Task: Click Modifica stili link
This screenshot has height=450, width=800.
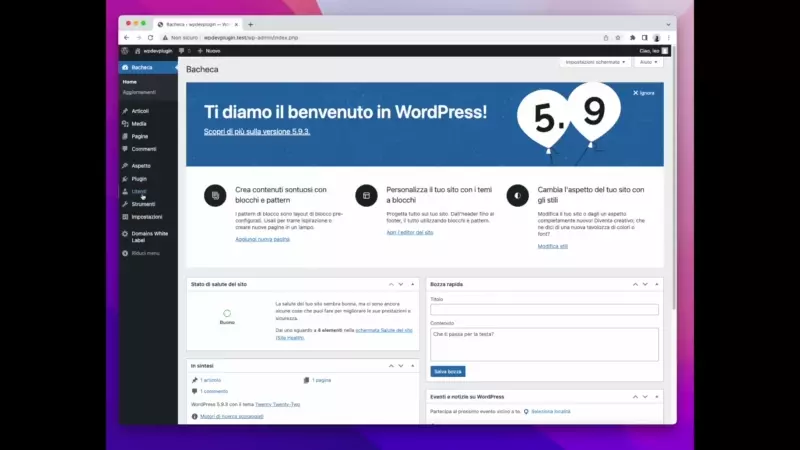Action: pyautogui.click(x=553, y=246)
